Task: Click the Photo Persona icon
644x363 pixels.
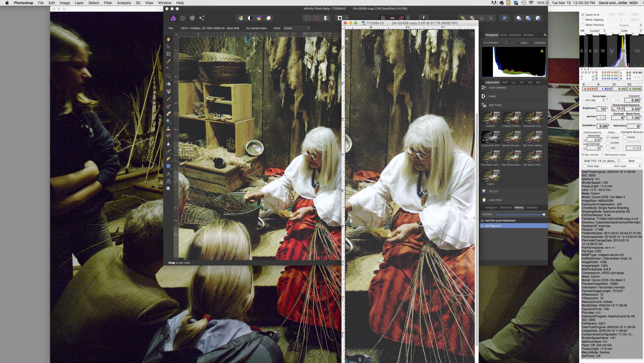Action: 173,18
